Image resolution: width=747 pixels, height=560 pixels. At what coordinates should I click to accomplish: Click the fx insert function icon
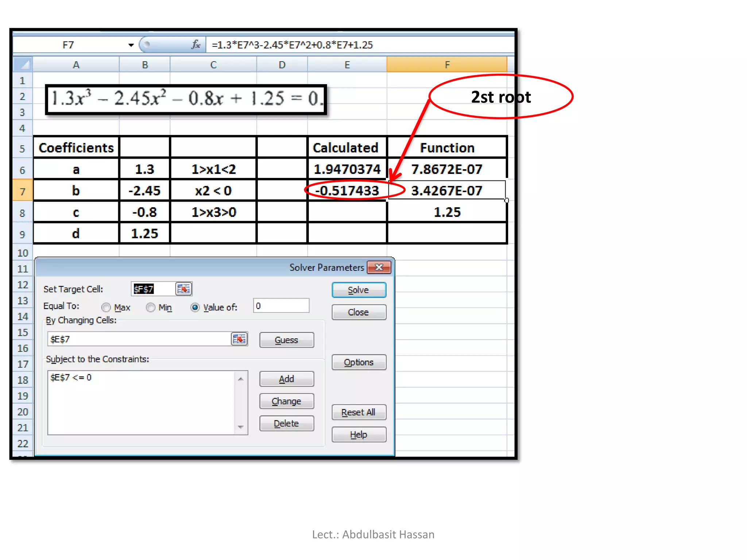coord(196,44)
